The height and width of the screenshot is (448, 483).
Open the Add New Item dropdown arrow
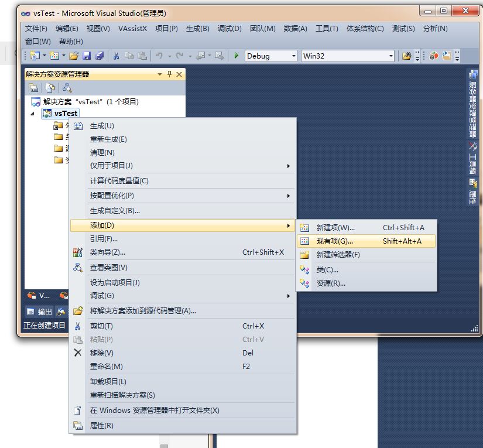coord(64,56)
